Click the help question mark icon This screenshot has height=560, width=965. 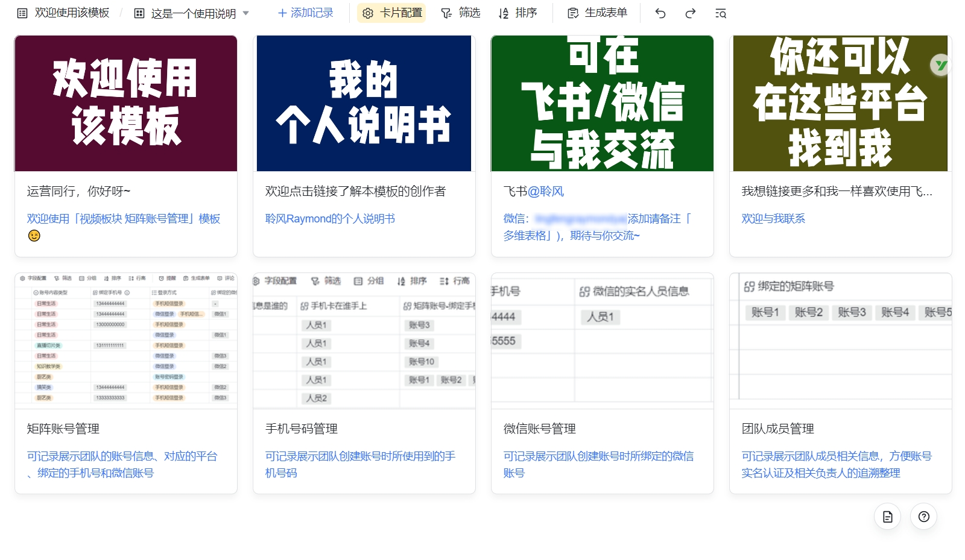point(923,517)
